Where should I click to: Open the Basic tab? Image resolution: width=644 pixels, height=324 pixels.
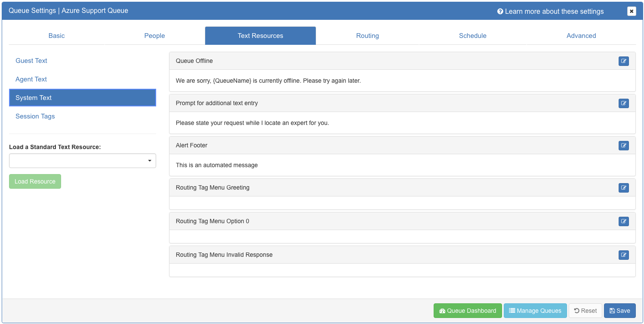tap(56, 36)
